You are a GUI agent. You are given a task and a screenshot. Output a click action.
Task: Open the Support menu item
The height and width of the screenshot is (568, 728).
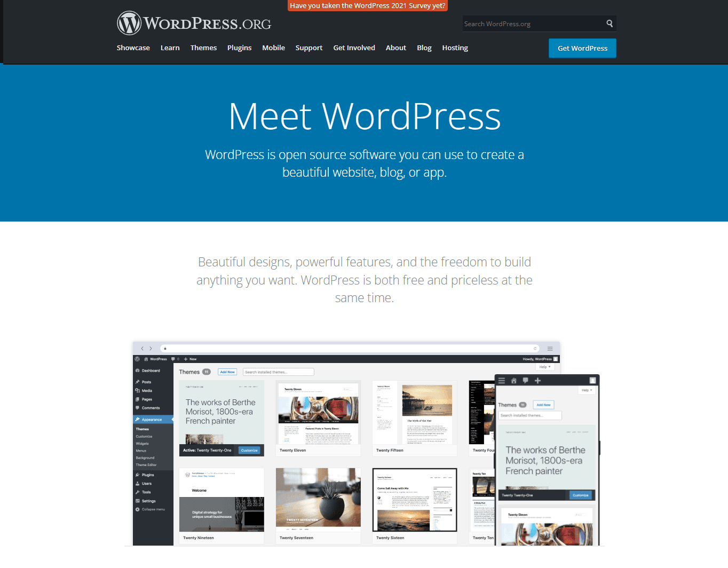pyautogui.click(x=309, y=48)
